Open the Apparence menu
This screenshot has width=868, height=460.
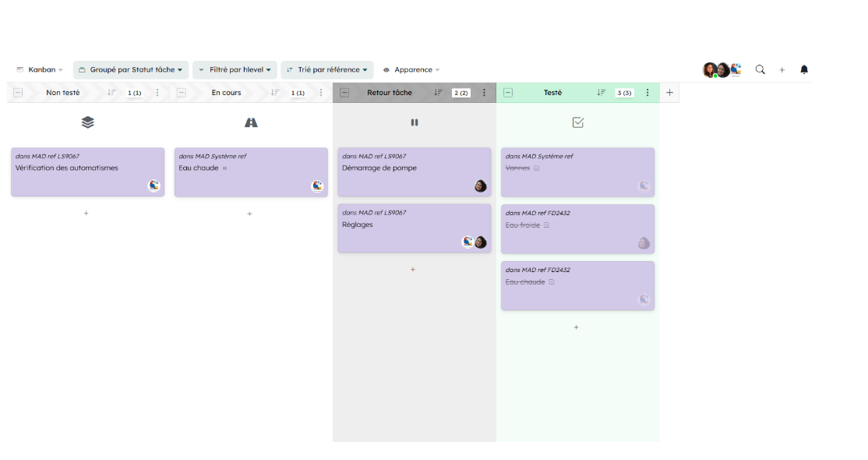[x=411, y=69]
